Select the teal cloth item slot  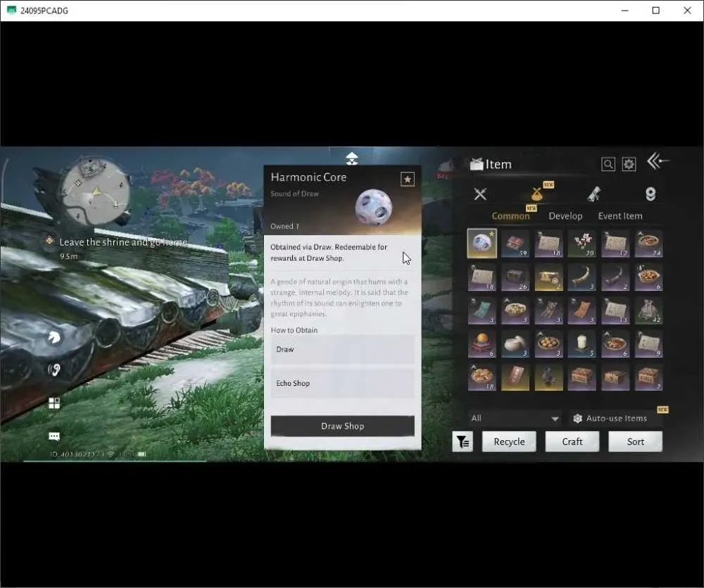pos(482,311)
